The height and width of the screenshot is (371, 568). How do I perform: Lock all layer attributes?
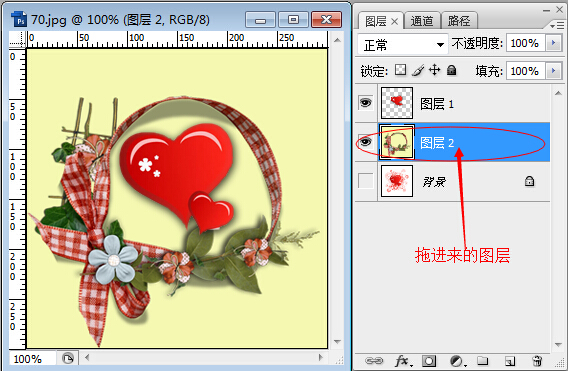(x=451, y=70)
